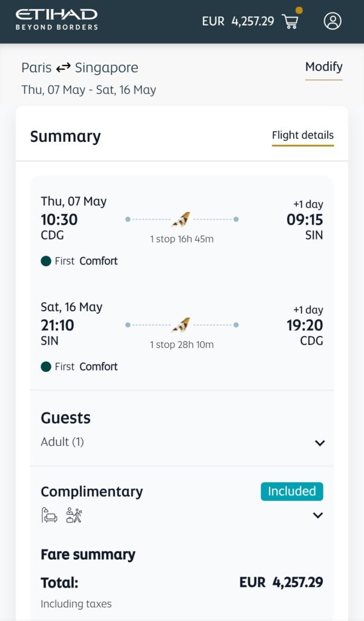The height and width of the screenshot is (621, 364).
Task: Click the EUR 4,257.29 cart total in header
Action: (x=238, y=21)
